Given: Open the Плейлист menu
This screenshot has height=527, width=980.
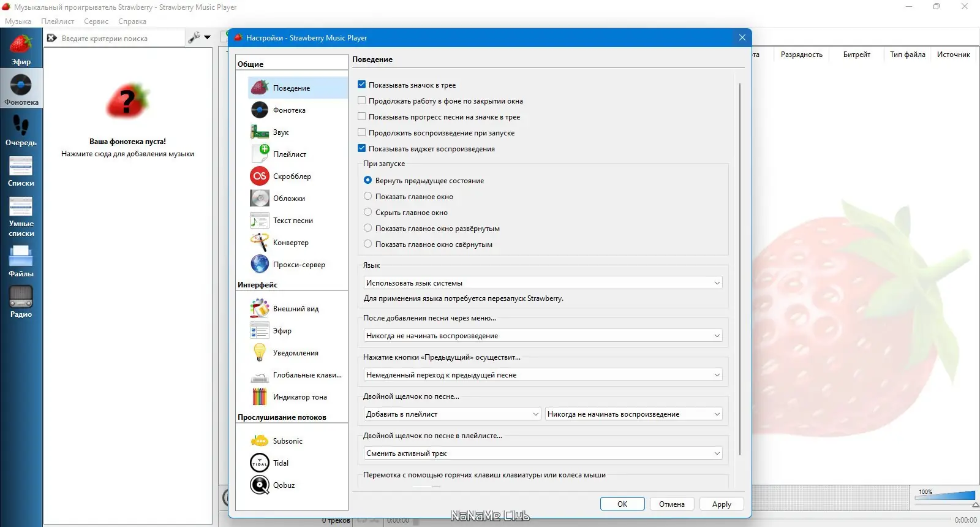Looking at the screenshot, I should (58, 21).
